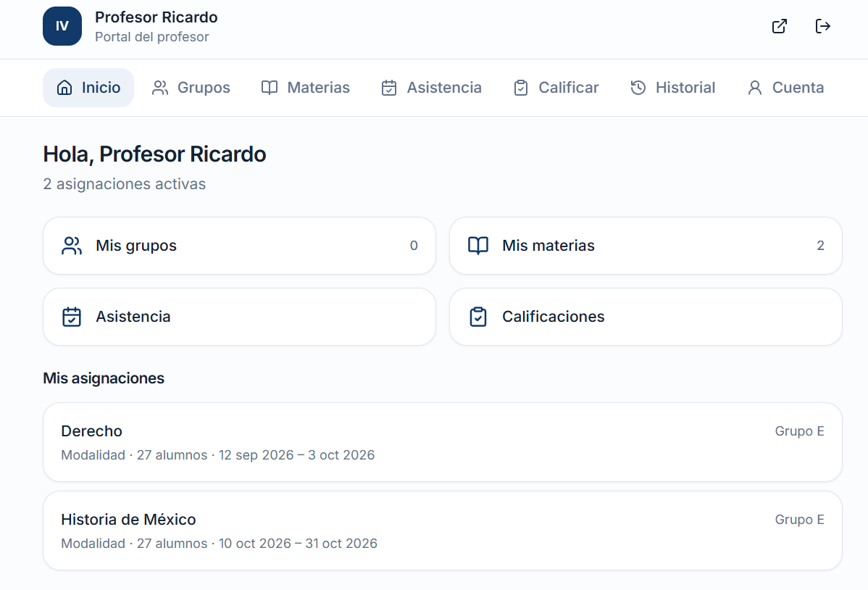Open the Cuenta tab
The height and width of the screenshot is (590, 868).
pos(785,88)
